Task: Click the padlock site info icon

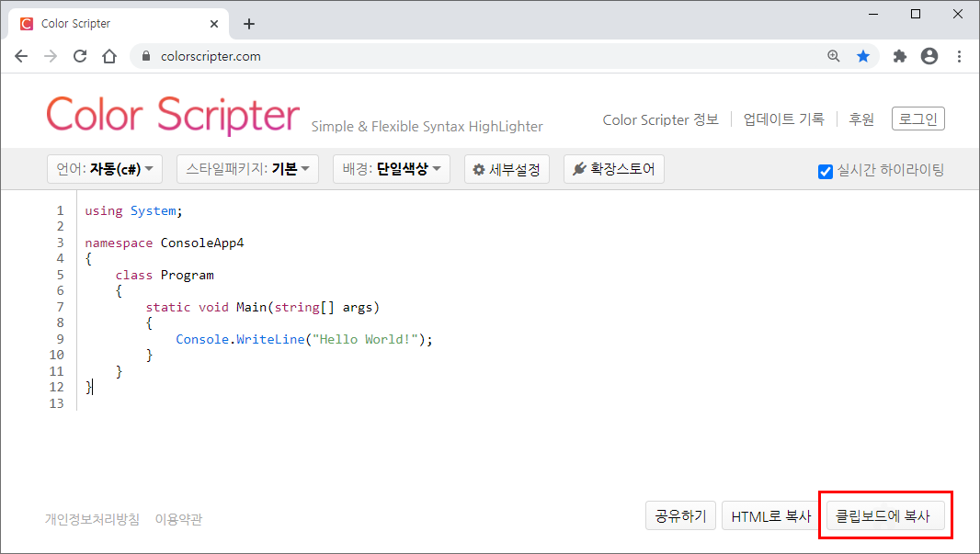Action: coord(146,56)
